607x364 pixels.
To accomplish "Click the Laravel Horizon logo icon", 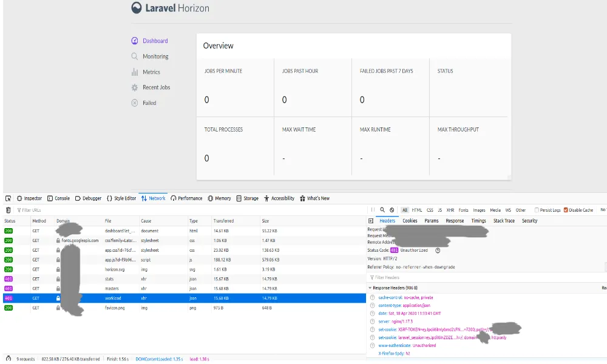I will click(x=136, y=8).
